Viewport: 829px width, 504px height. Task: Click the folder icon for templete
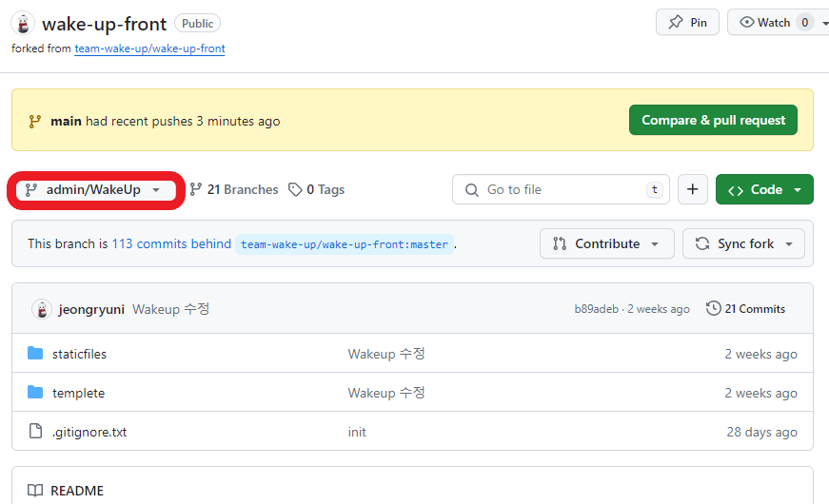tap(35, 392)
